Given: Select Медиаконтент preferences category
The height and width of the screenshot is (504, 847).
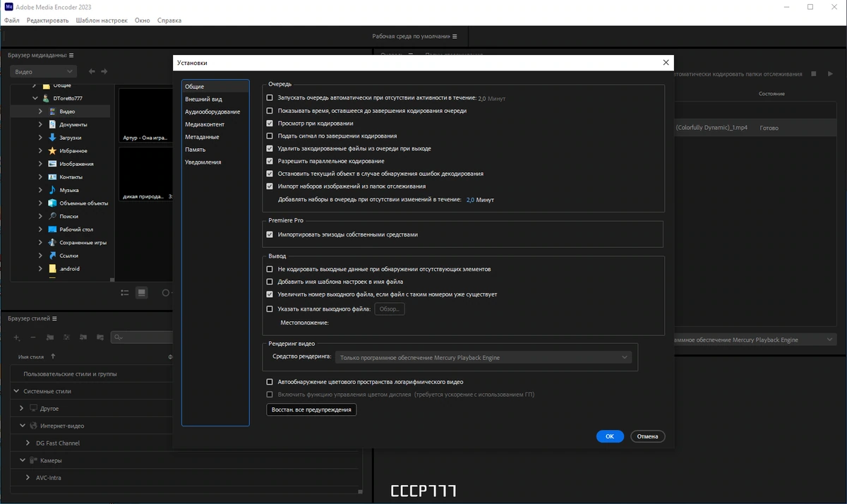Looking at the screenshot, I should point(205,124).
